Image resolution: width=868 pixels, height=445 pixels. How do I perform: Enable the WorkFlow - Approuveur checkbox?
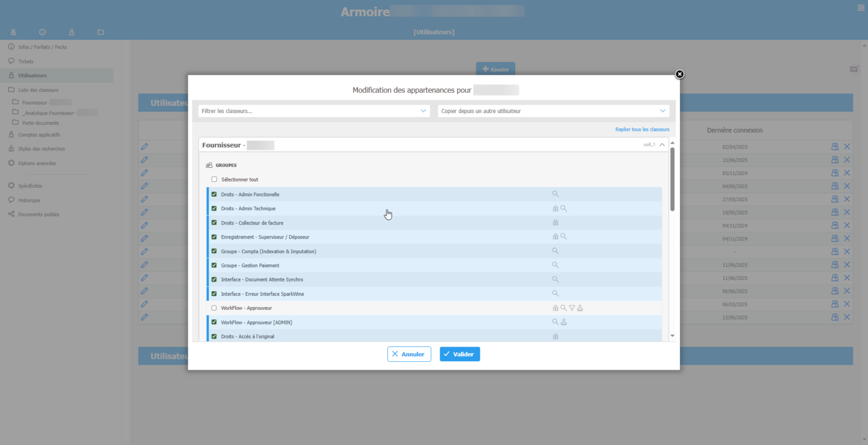(214, 308)
